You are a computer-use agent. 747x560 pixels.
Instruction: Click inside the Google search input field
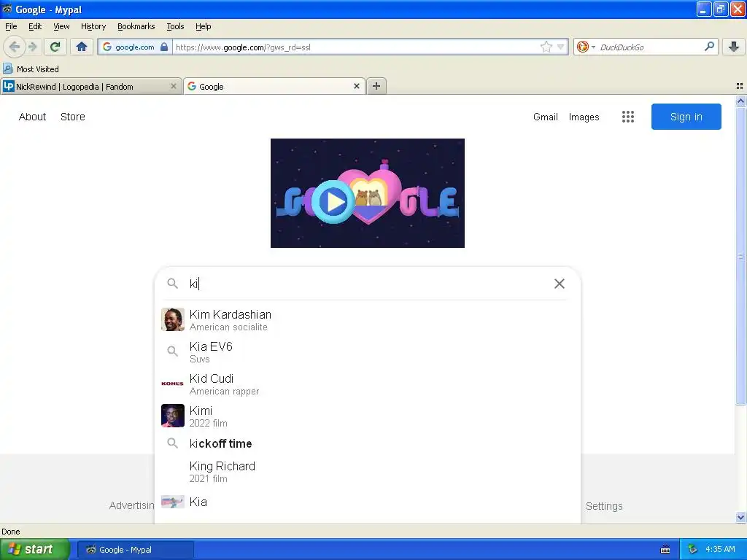(367, 284)
